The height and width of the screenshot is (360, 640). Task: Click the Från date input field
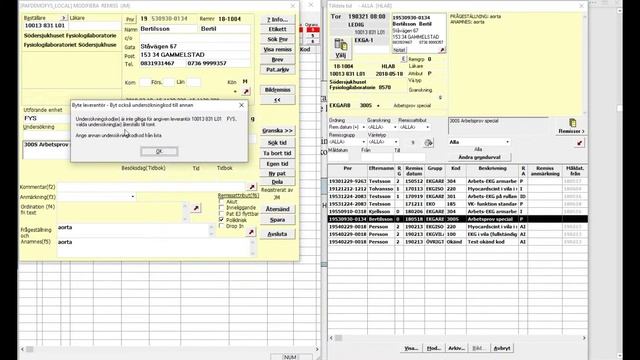click(376, 157)
